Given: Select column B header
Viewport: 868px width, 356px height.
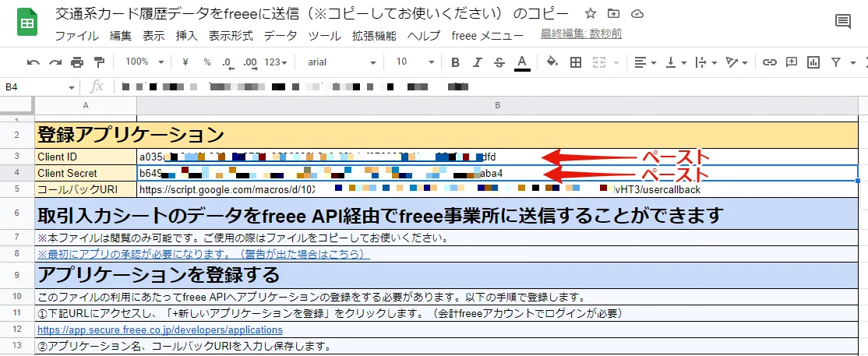Looking at the screenshot, I should (x=497, y=105).
